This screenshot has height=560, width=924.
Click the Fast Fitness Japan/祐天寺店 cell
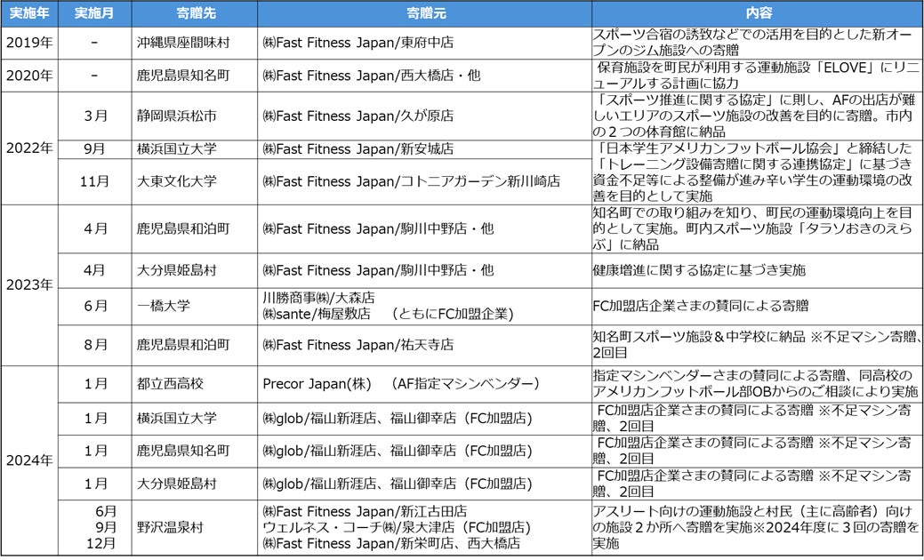pyautogui.click(x=424, y=345)
